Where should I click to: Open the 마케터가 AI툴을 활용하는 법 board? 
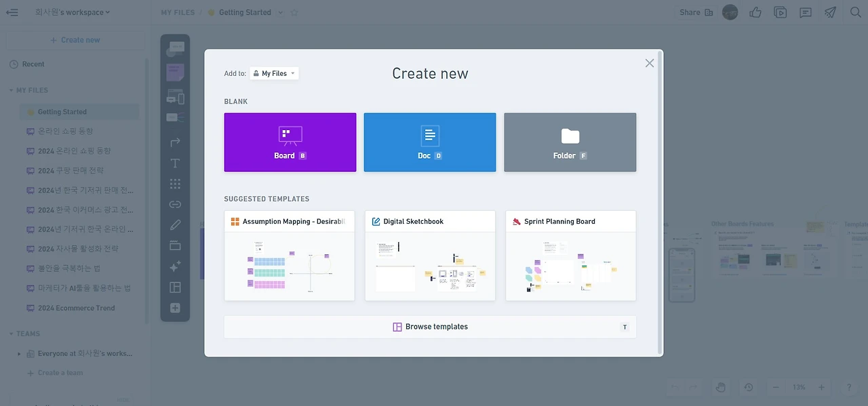(79, 289)
